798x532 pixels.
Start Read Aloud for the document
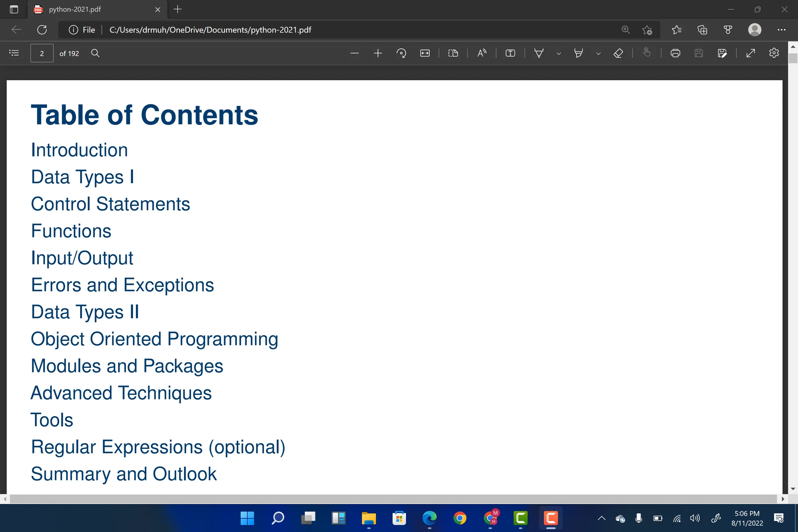coord(482,53)
